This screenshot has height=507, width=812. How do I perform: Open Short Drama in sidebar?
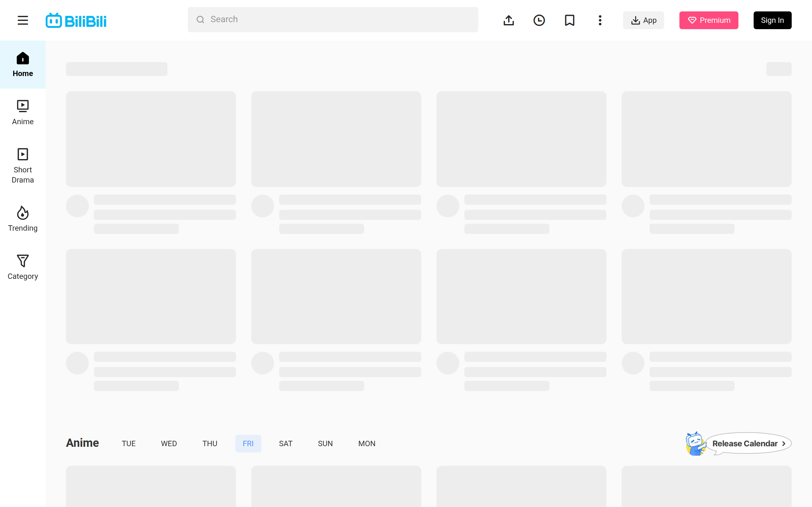[x=23, y=166]
